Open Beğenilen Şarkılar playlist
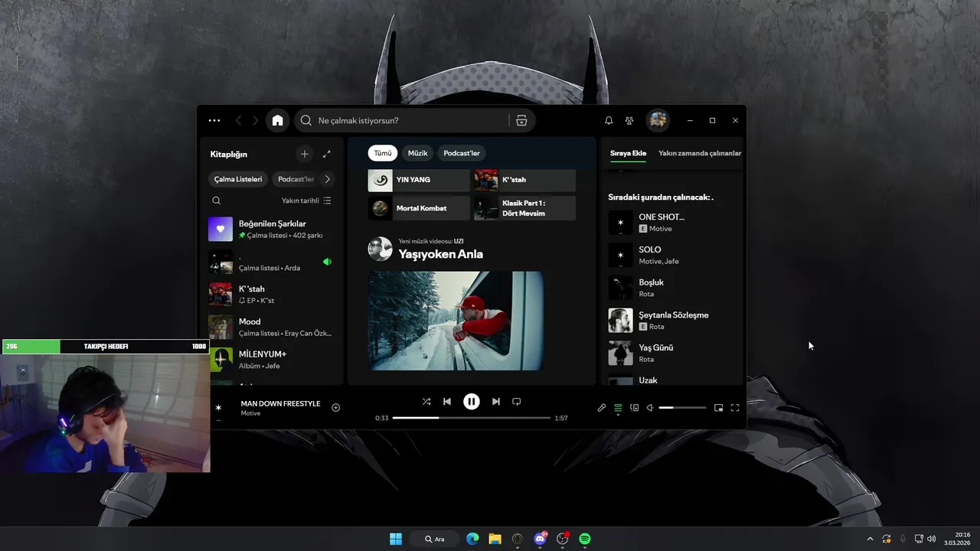Screen dimensions: 980x551 point(272,229)
